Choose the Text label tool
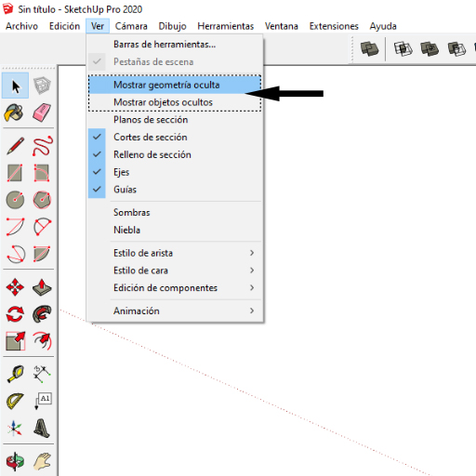476x476 pixels. pyautogui.click(x=43, y=402)
